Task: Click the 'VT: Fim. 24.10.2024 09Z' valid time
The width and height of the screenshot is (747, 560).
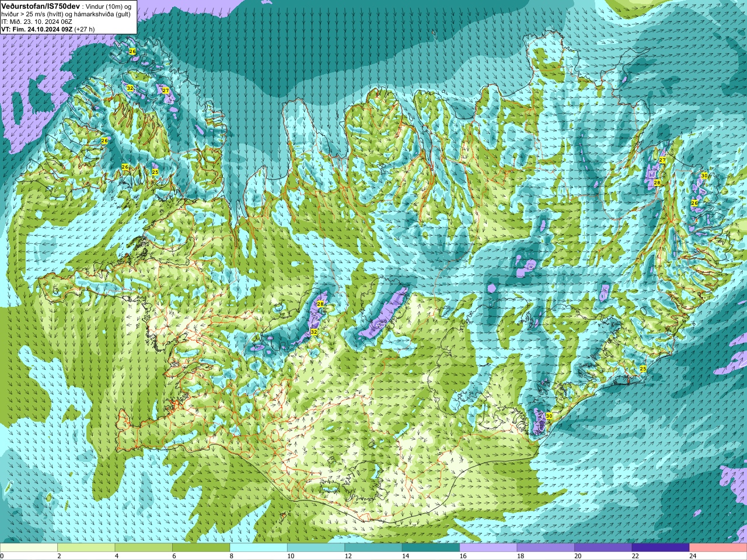Action: [36, 29]
